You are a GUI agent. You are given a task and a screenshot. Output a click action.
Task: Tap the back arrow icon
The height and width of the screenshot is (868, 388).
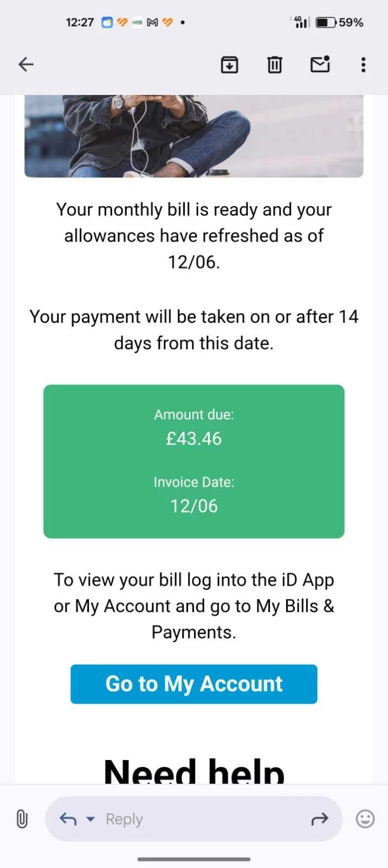26,65
